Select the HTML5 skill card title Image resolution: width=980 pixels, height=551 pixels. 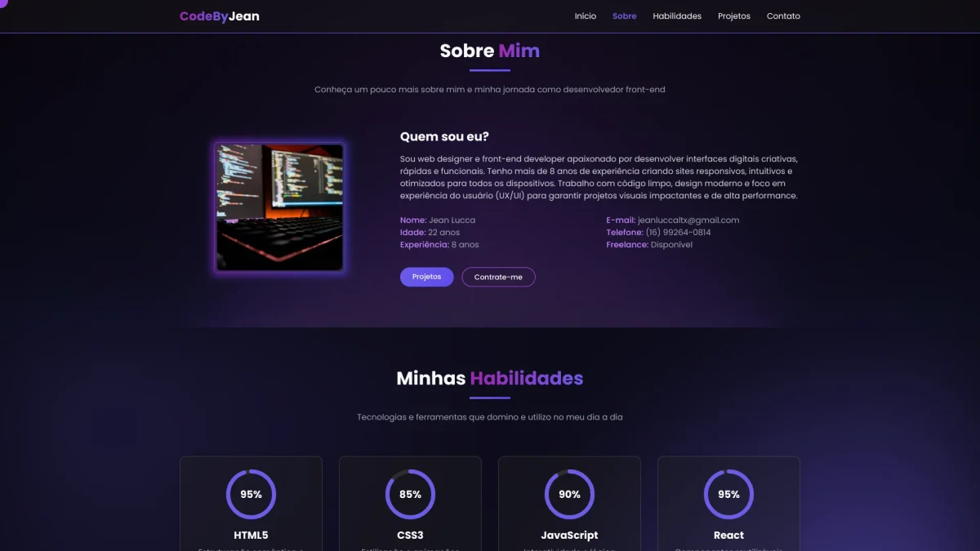(x=251, y=535)
